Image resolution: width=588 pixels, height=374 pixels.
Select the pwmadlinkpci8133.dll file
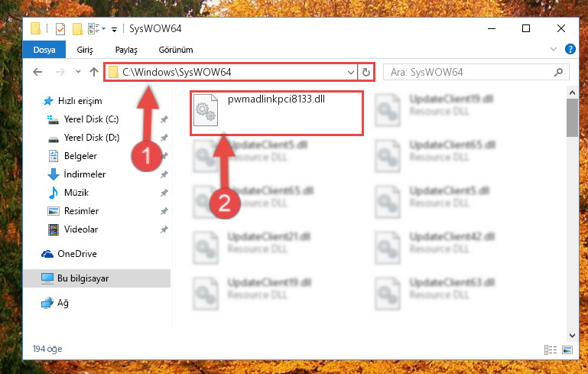coord(277,113)
